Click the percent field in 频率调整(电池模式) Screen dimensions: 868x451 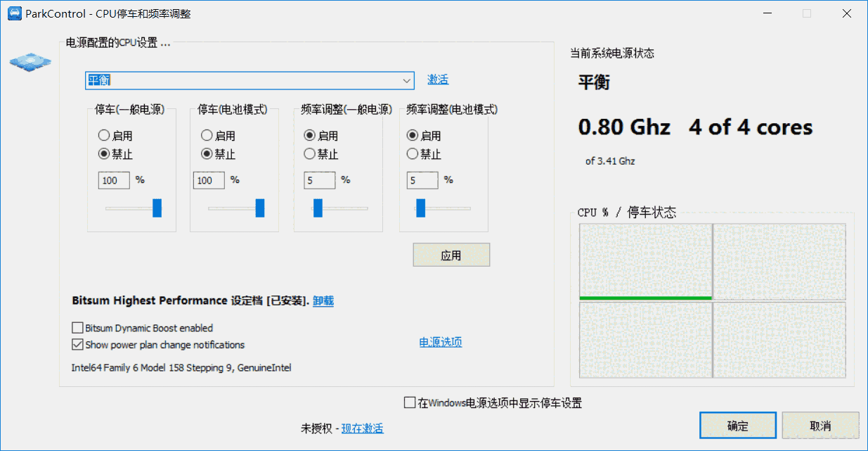422,181
